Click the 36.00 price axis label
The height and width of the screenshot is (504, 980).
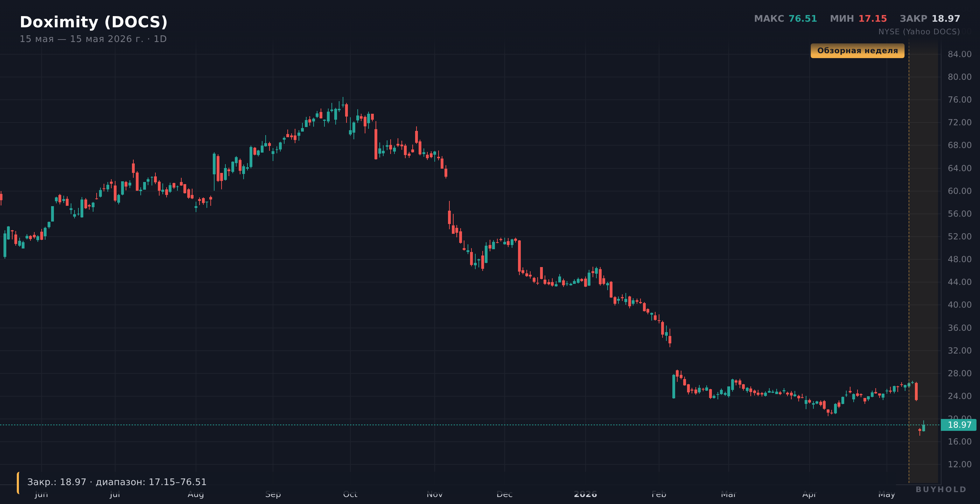(x=959, y=328)
